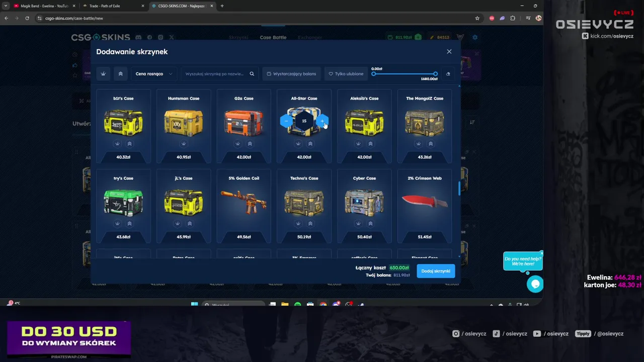
Task: Click the price slider minimum handle
Action: click(x=373, y=74)
